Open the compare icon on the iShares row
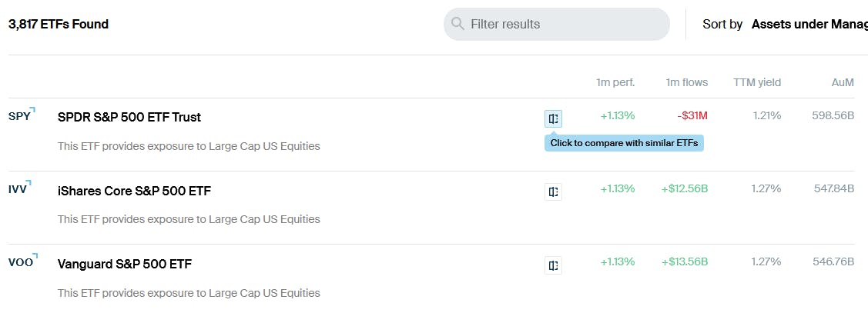The height and width of the screenshot is (313, 868). point(553,191)
